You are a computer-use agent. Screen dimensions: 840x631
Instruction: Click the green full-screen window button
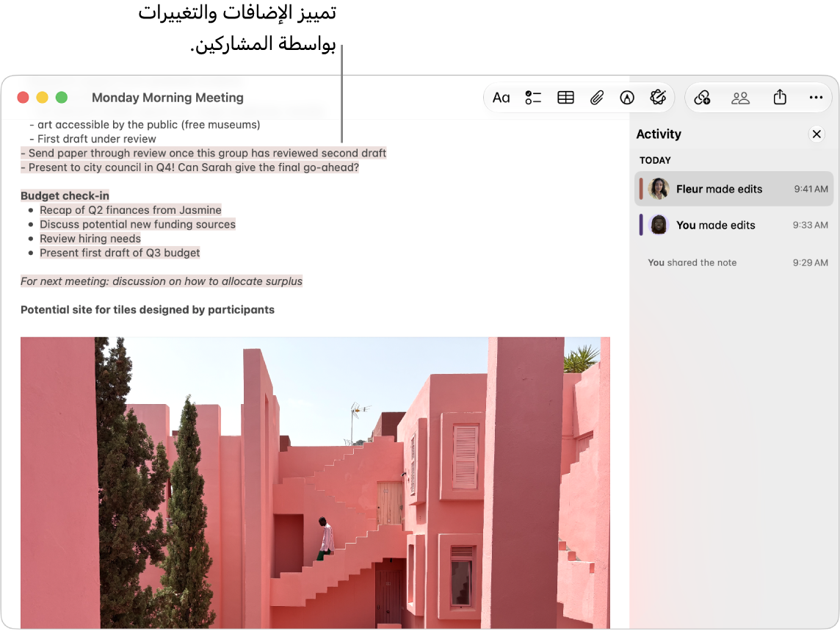coord(62,98)
